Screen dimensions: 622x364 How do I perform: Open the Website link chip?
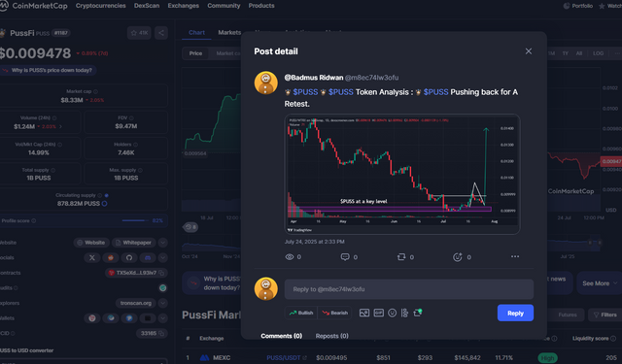[x=91, y=243]
